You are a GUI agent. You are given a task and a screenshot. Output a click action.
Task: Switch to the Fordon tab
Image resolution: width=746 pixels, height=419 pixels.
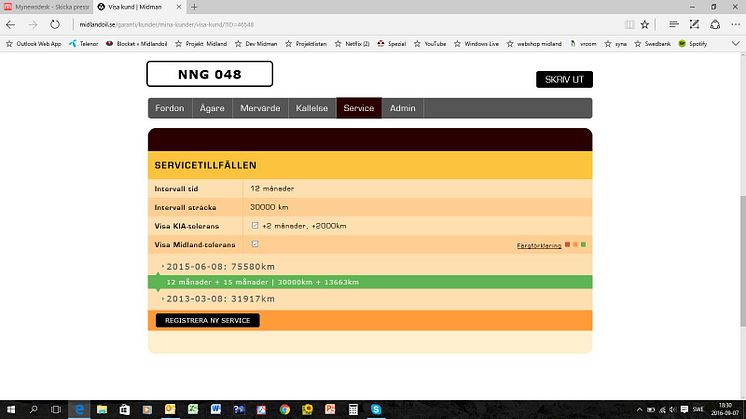coord(170,108)
